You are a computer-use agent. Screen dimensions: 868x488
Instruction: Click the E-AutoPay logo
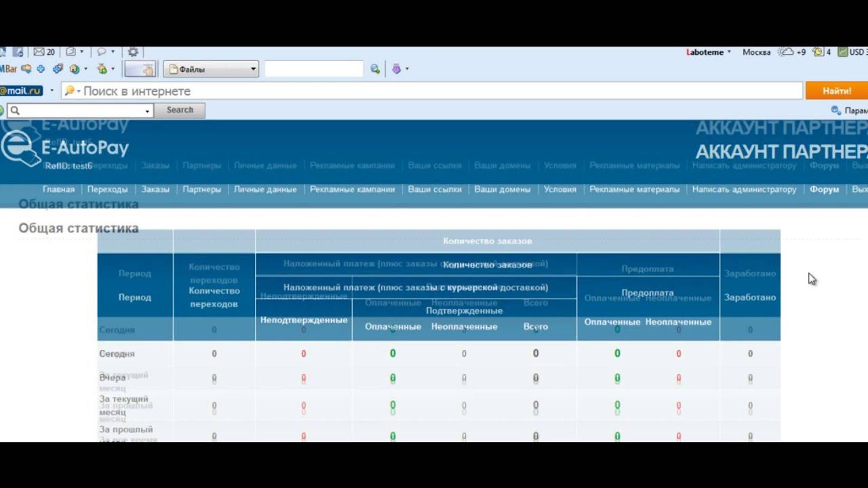[64, 149]
